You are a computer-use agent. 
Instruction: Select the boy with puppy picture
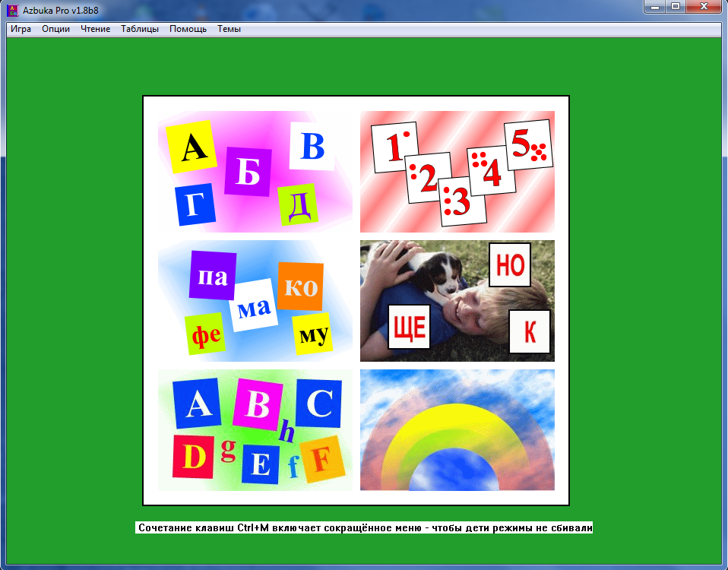point(457,301)
